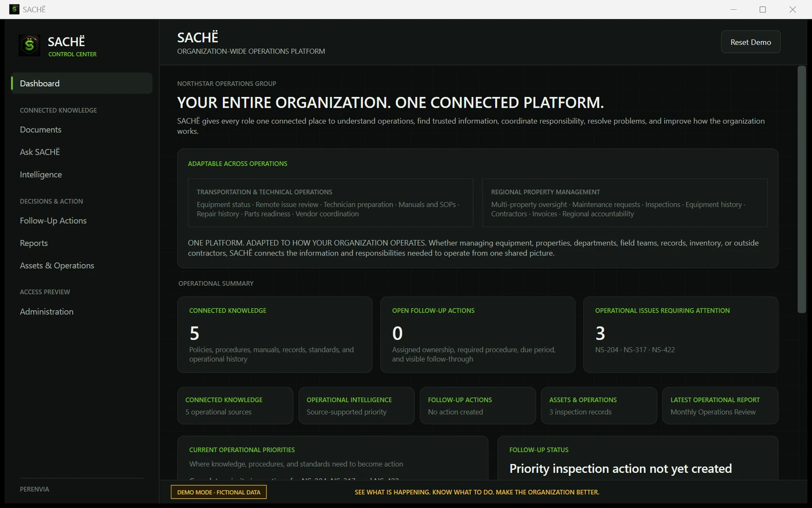Click the 'ADAPTABLE ACROSS OPERATIONS' label
This screenshot has height=508, width=812.
point(238,164)
